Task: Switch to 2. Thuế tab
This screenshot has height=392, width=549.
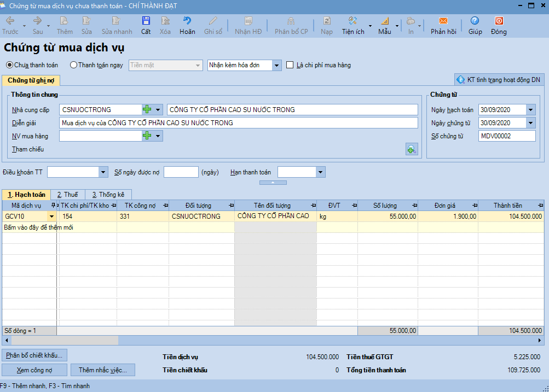Action: pyautogui.click(x=67, y=195)
